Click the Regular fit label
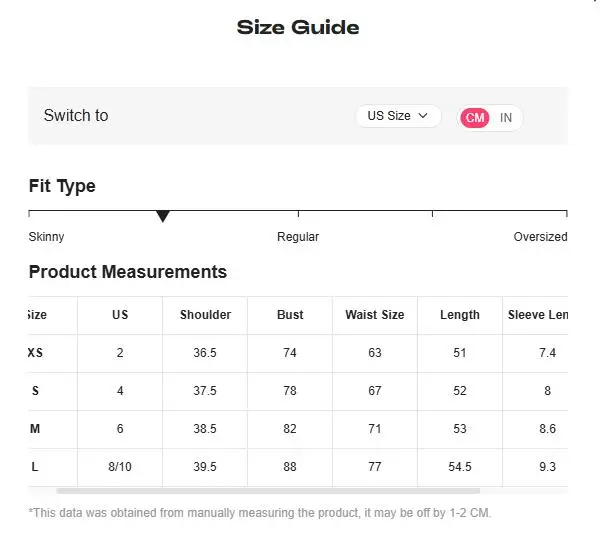600x533 pixels. coord(298,236)
